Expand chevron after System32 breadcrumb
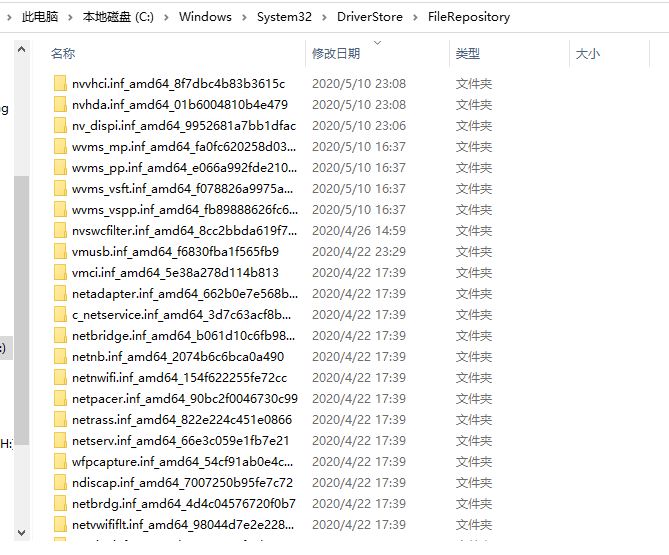 [324, 17]
